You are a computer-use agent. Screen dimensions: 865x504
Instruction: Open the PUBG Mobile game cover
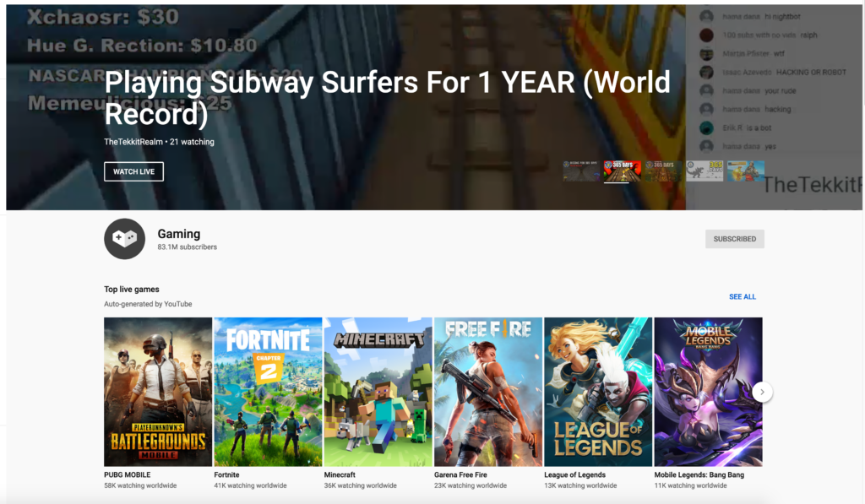[158, 392]
